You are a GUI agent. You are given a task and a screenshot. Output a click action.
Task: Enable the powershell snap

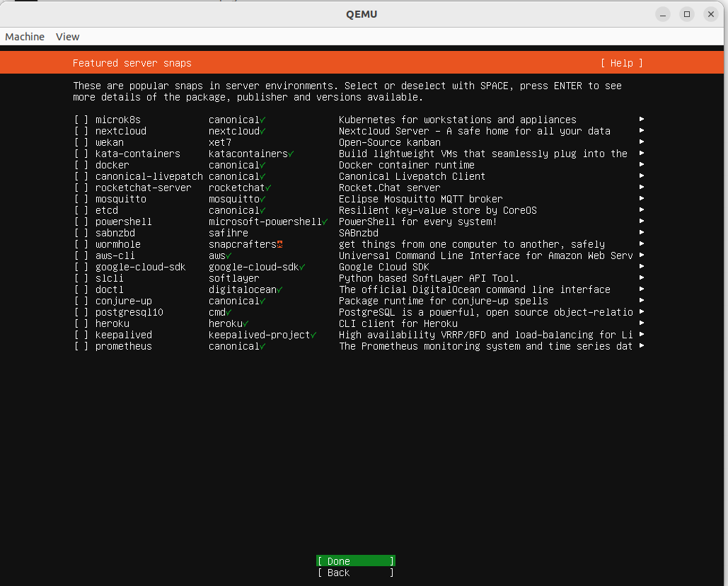(x=81, y=222)
